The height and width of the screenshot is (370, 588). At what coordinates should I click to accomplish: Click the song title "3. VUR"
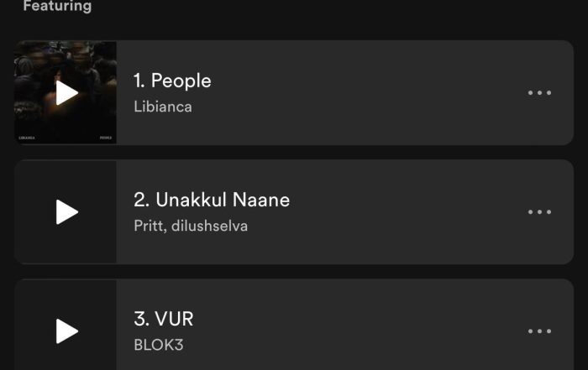[164, 319]
